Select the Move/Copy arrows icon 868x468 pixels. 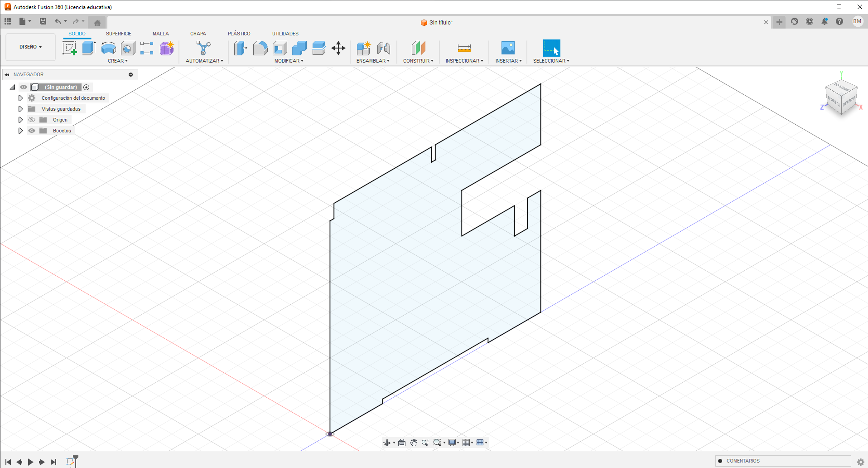[338, 48]
